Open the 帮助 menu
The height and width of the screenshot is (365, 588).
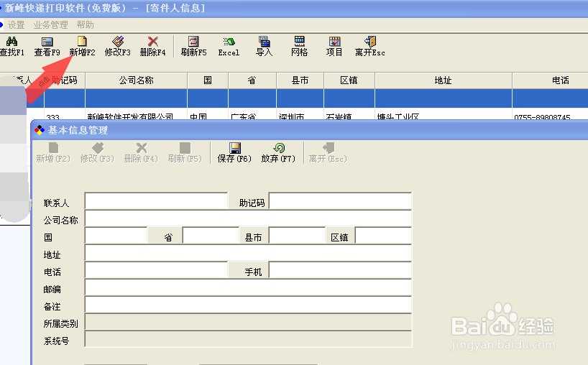(x=85, y=25)
